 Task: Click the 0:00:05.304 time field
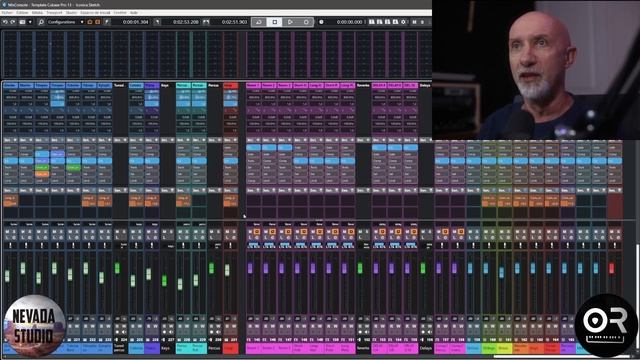tap(136, 22)
